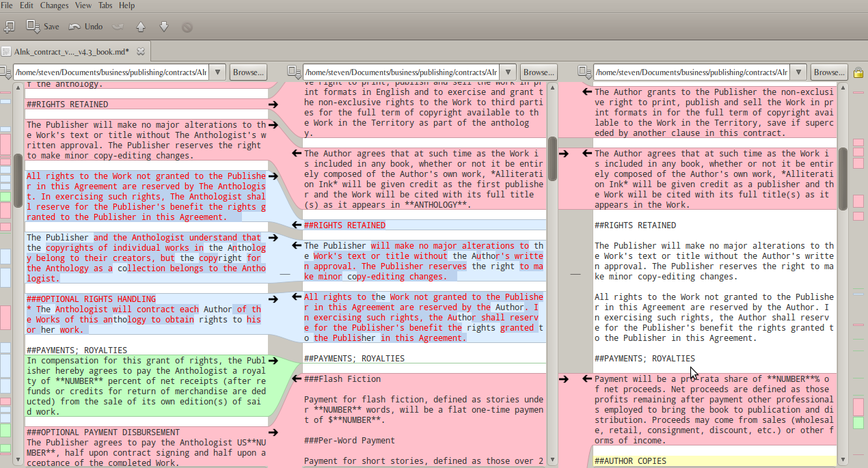Image resolution: width=868 pixels, height=468 pixels.
Task: Open the Help menu
Action: 126,5
